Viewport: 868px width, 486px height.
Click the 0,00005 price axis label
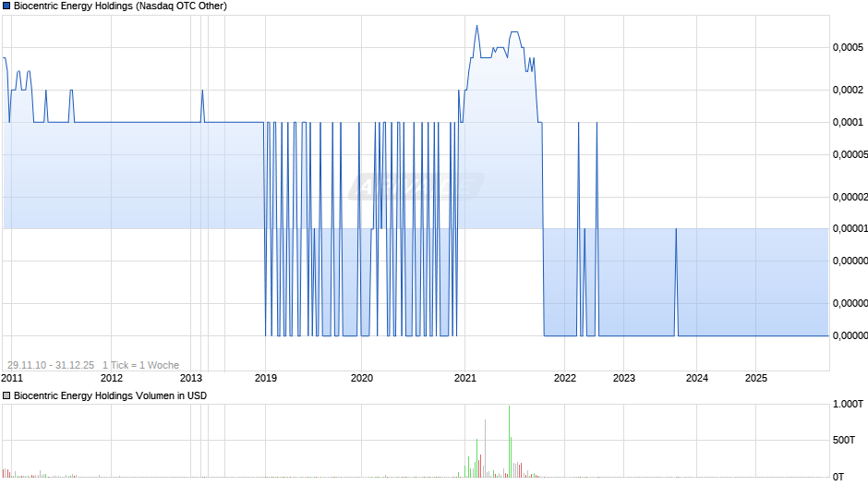850,154
